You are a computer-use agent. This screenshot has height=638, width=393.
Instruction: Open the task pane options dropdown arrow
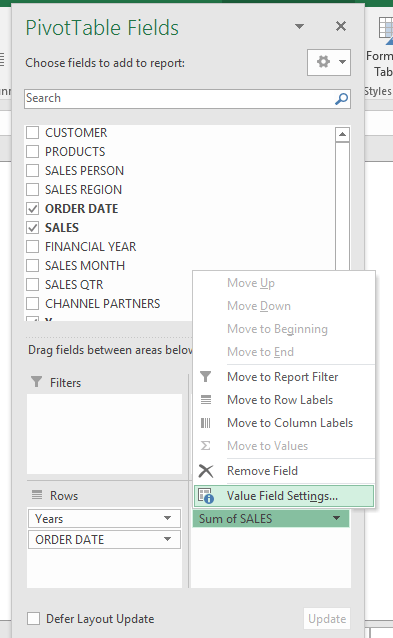pos(299,27)
